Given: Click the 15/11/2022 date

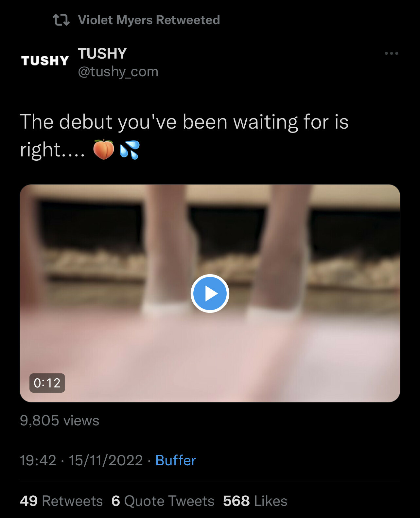Looking at the screenshot, I should [x=106, y=460].
